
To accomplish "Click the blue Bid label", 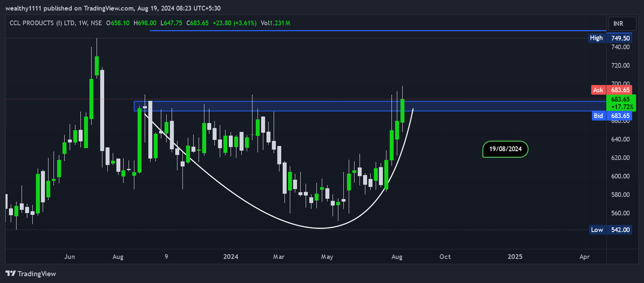I will 598,116.
